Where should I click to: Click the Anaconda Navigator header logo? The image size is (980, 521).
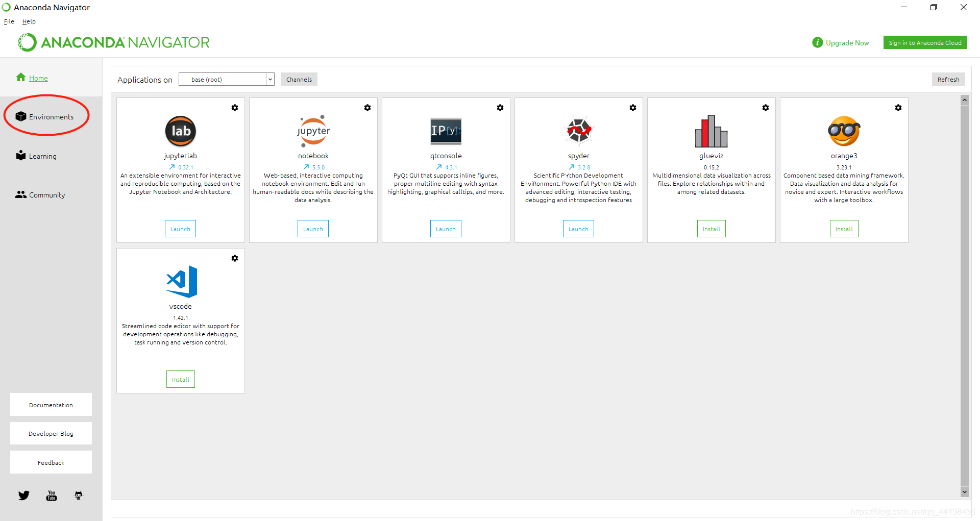(x=114, y=42)
